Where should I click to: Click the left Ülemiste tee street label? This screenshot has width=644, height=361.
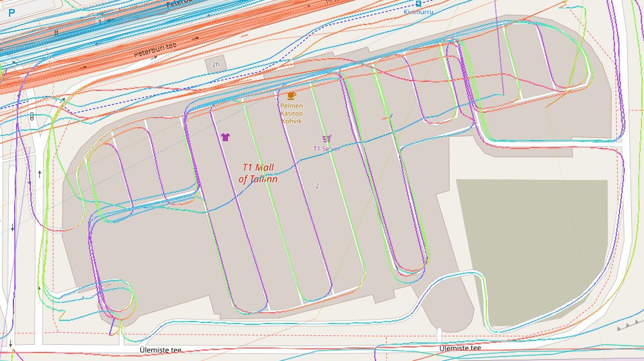[x=160, y=350]
